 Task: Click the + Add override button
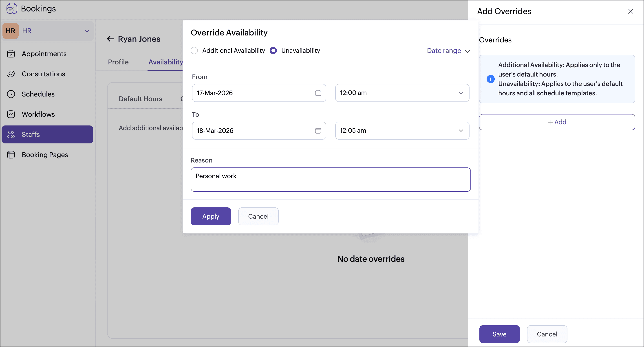(x=556, y=122)
